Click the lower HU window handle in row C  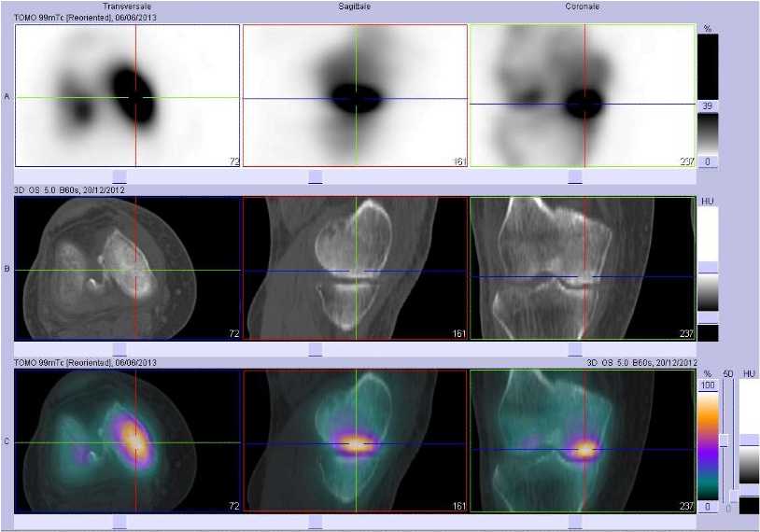tap(750, 490)
